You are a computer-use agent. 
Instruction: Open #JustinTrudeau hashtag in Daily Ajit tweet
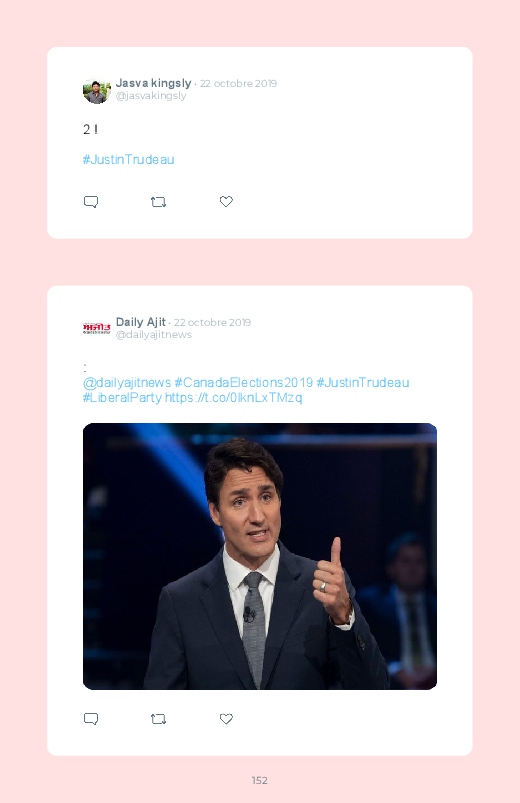pos(363,383)
